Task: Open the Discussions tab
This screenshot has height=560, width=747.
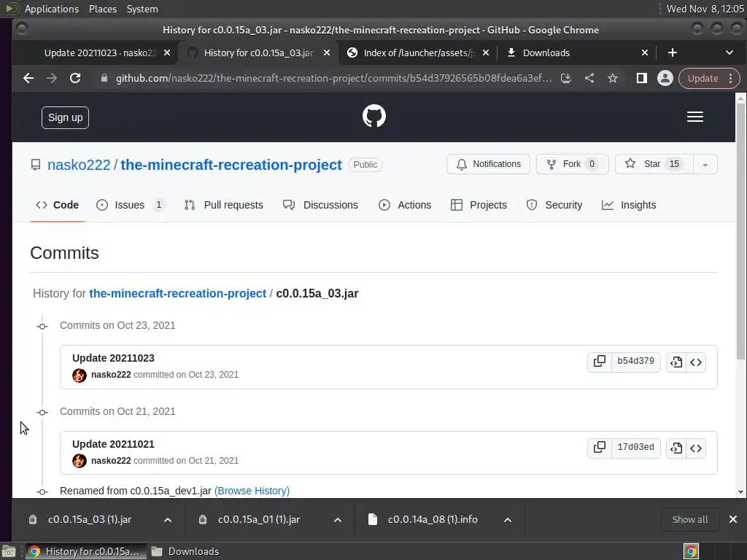Action: coord(320,205)
